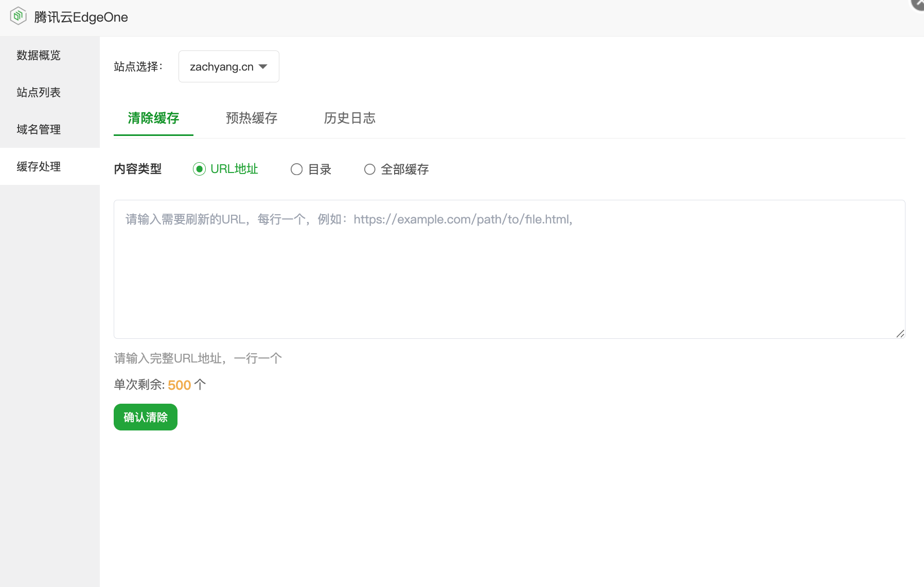Switch to the 预热缓存 tab
This screenshot has height=587, width=924.
252,118
